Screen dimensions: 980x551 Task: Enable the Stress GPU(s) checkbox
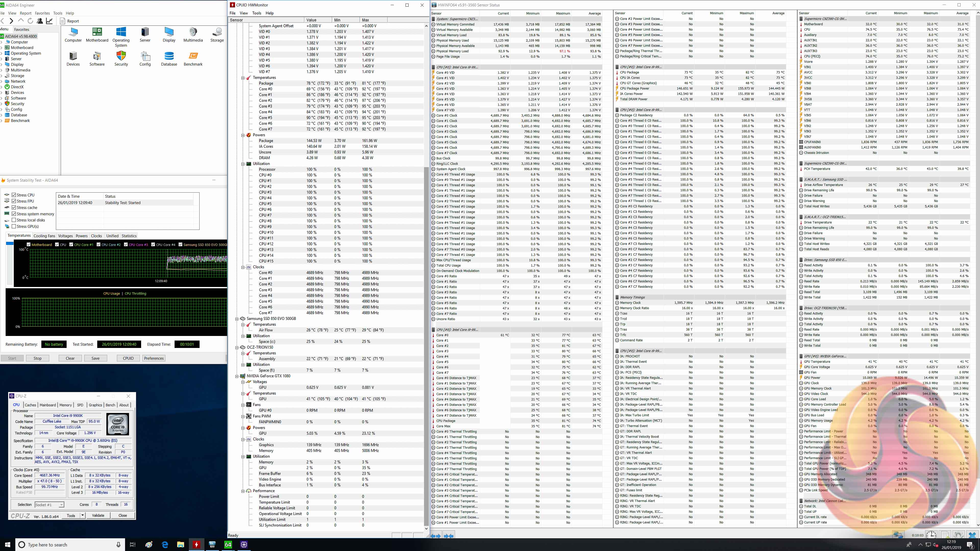click(14, 226)
